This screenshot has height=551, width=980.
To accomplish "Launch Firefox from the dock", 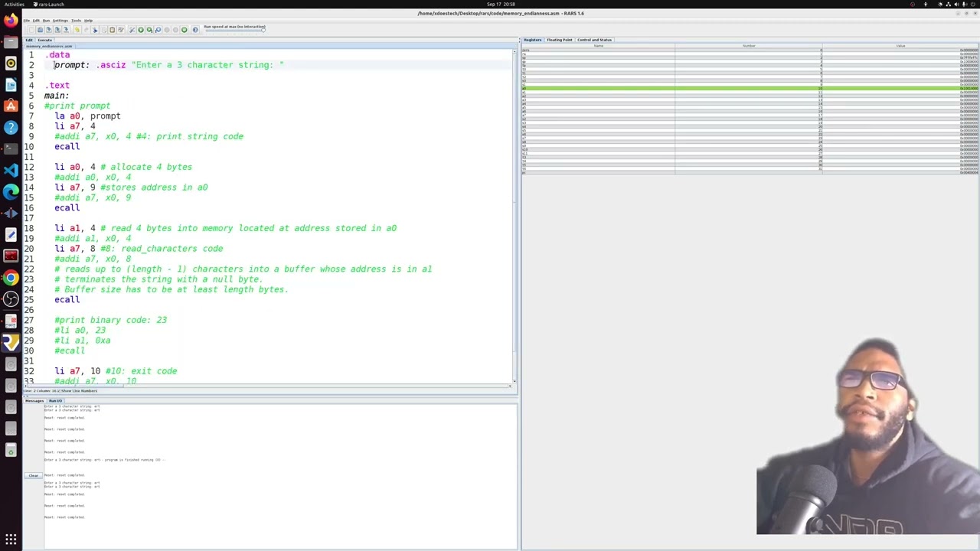I will [11, 21].
